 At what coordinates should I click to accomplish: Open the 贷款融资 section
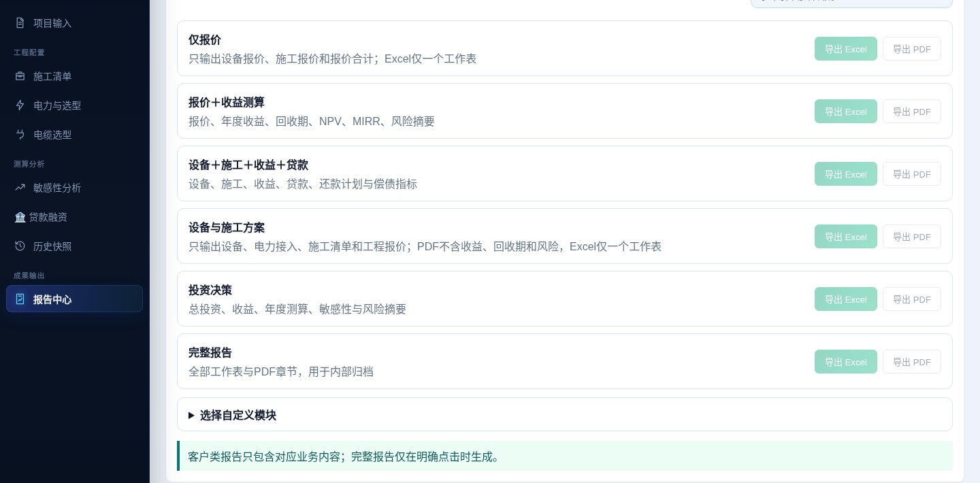coord(75,217)
